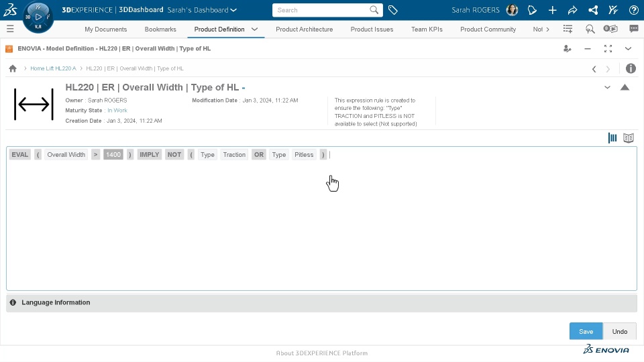
Task: Follow Home Lift HL220 A breadcrumb link
Action: point(54,68)
